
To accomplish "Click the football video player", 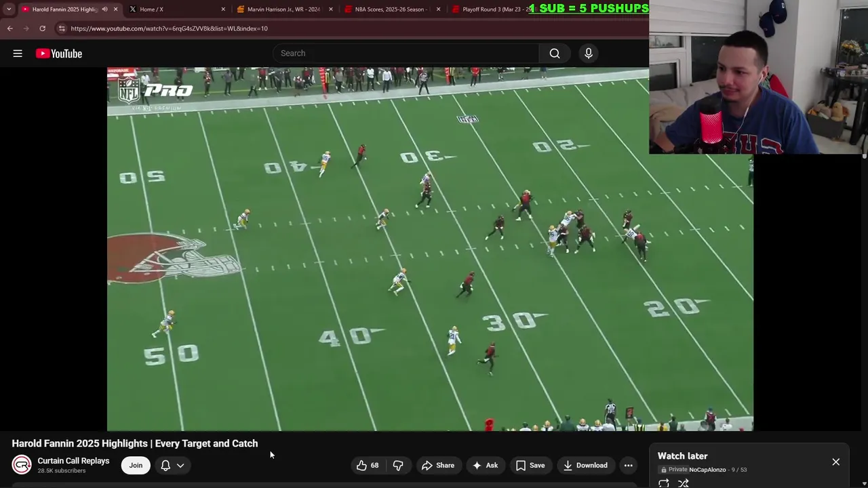I will point(430,249).
